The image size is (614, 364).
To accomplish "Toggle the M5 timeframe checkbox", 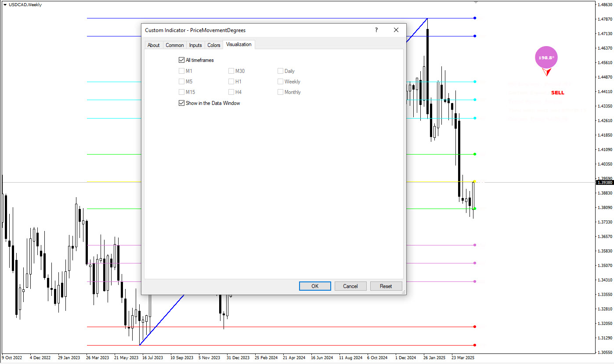I will pos(181,81).
